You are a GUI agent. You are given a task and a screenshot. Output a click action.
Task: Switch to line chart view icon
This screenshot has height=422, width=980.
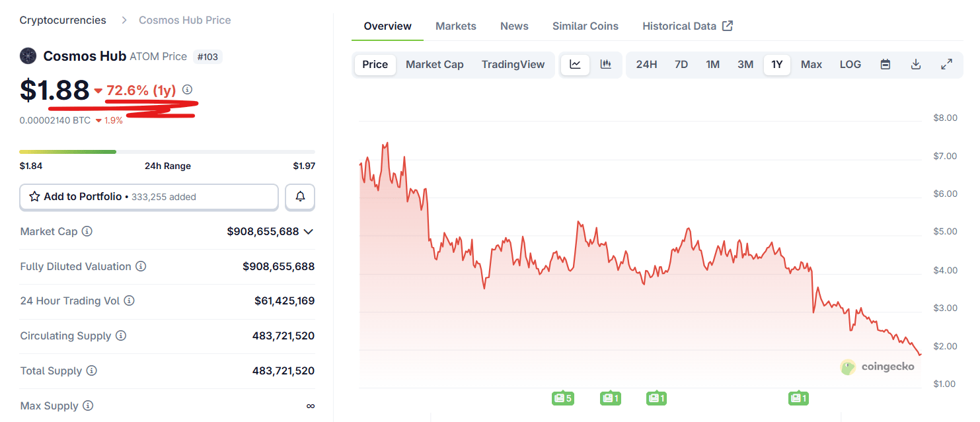click(x=576, y=65)
